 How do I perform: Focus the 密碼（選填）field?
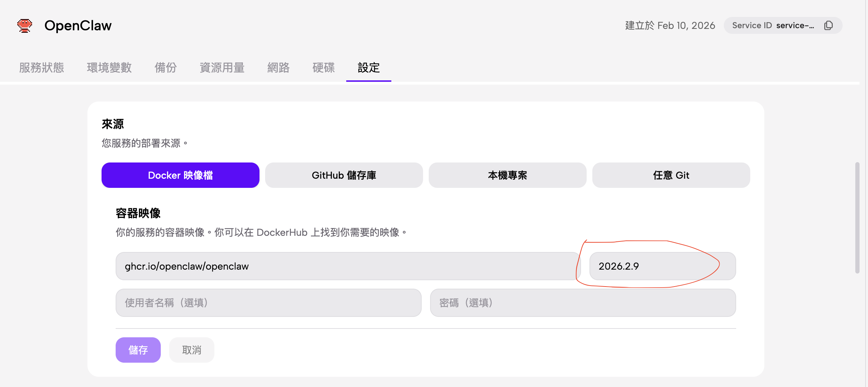pyautogui.click(x=583, y=303)
